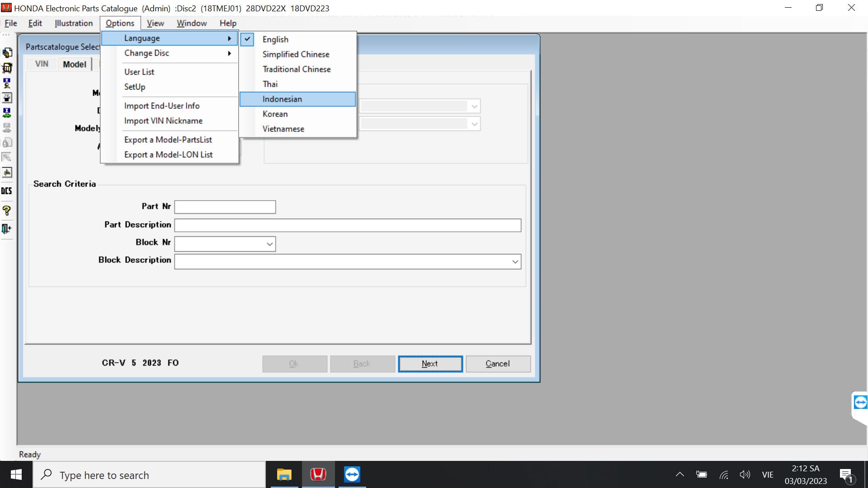Click the Part Nr input field
Image resolution: width=868 pixels, height=488 pixels.
[225, 207]
